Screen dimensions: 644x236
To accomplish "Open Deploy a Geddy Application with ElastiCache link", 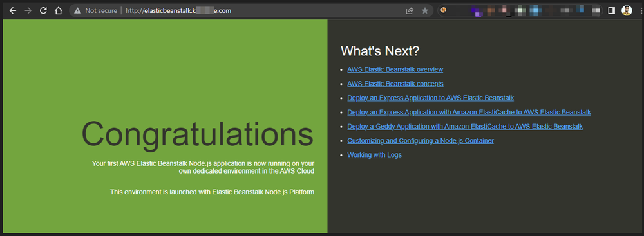I will (465, 127).
